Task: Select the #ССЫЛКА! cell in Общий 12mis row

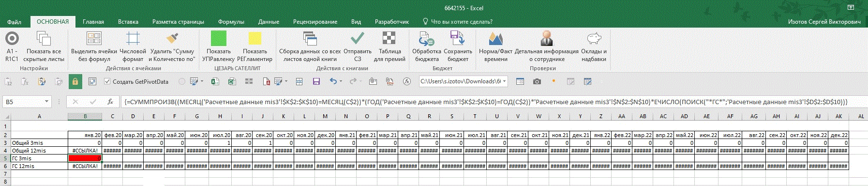Action: (x=85, y=151)
